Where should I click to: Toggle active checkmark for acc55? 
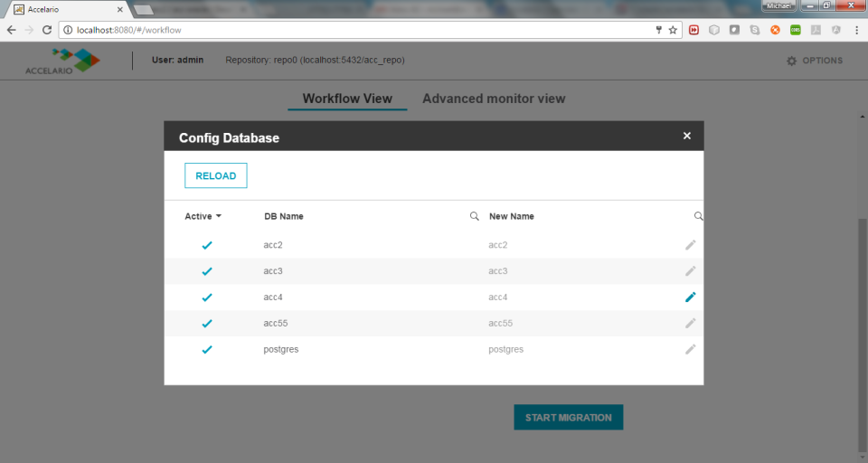pos(207,324)
